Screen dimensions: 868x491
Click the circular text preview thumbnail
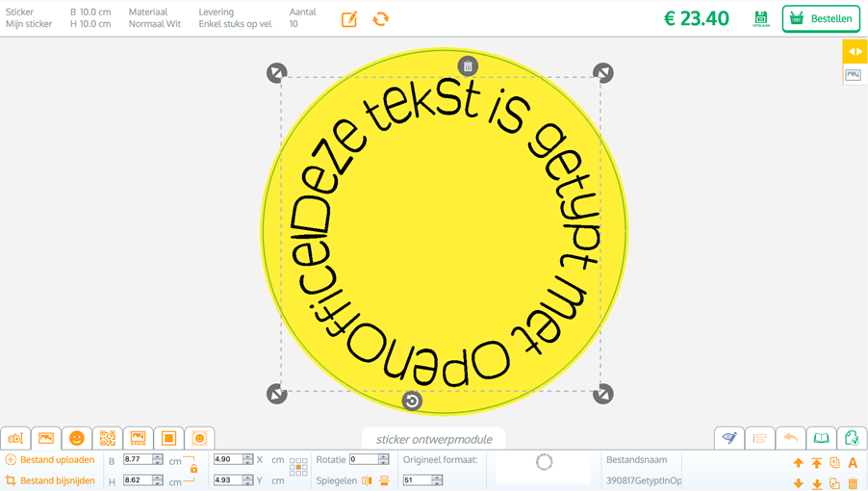544,462
